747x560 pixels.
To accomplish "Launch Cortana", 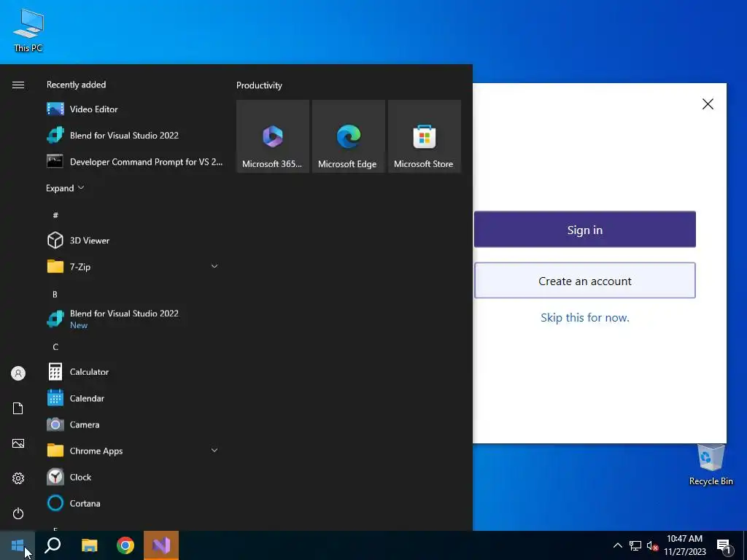I will 133,503.
